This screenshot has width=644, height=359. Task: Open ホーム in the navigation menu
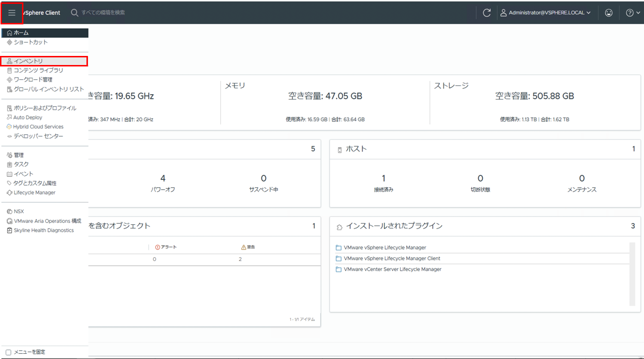[44, 33]
